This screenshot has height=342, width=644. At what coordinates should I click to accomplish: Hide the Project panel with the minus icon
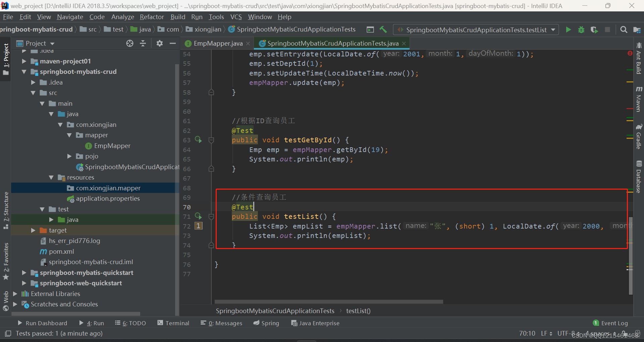[173, 43]
